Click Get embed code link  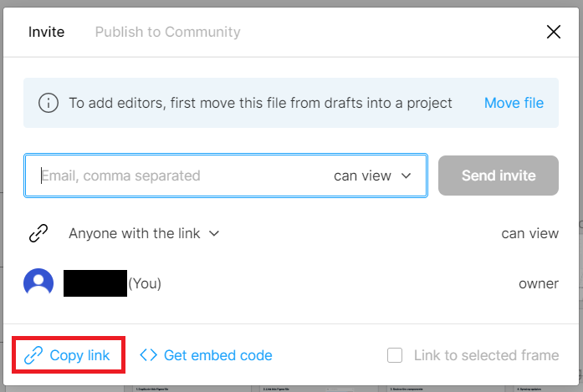pyautogui.click(x=217, y=355)
